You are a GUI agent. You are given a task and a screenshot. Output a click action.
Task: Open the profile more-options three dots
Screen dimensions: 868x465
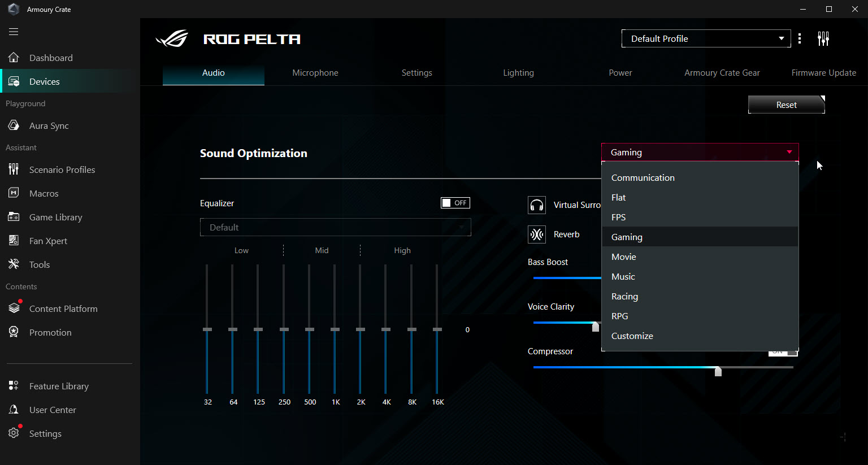[800, 38]
